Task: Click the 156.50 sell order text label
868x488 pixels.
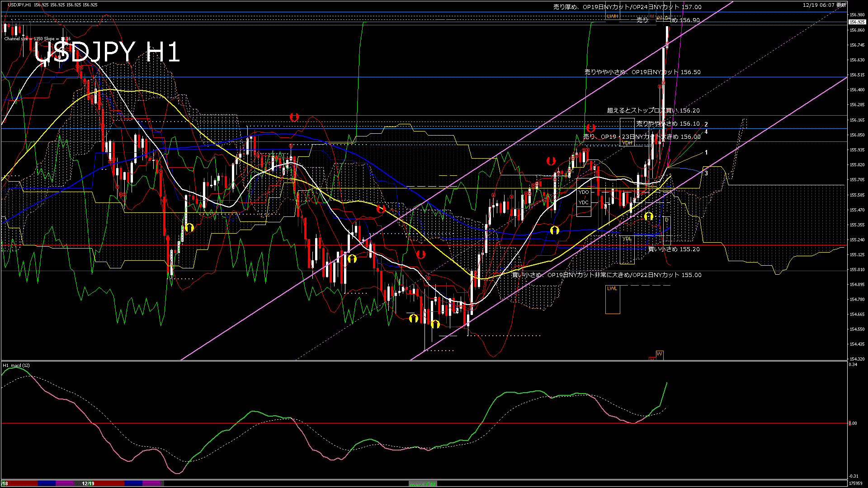Action: 642,72
